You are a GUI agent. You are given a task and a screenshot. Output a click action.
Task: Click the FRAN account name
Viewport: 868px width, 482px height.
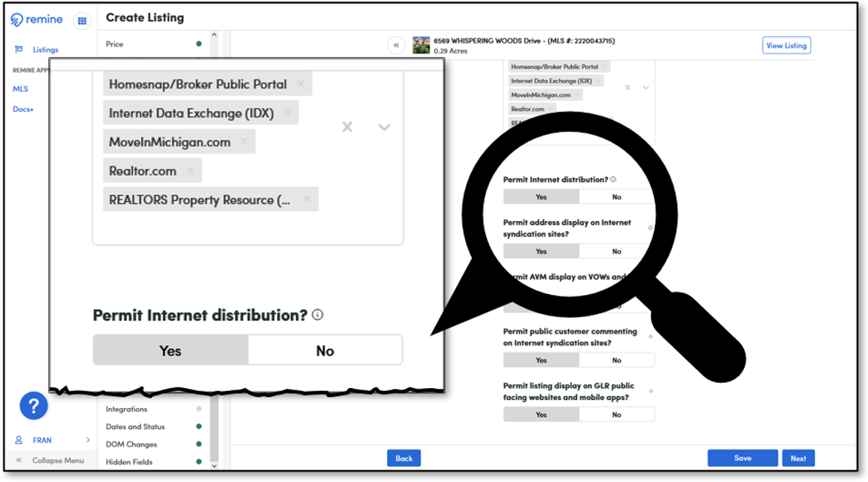click(x=42, y=440)
